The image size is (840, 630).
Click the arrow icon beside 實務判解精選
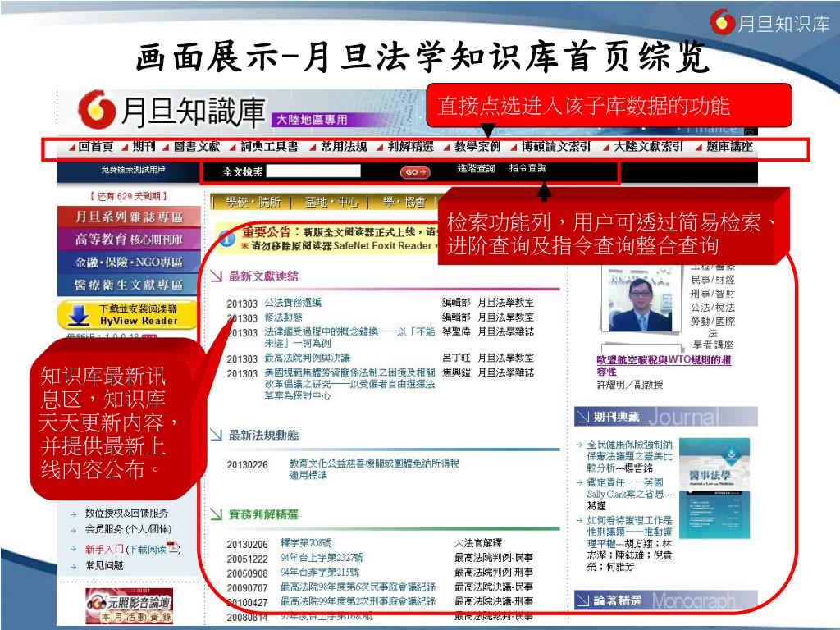click(x=216, y=514)
